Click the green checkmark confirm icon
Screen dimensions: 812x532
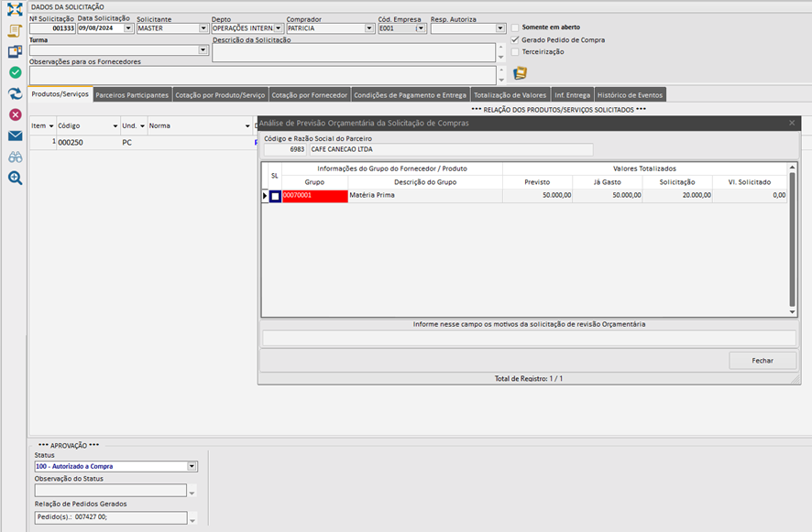[16, 72]
